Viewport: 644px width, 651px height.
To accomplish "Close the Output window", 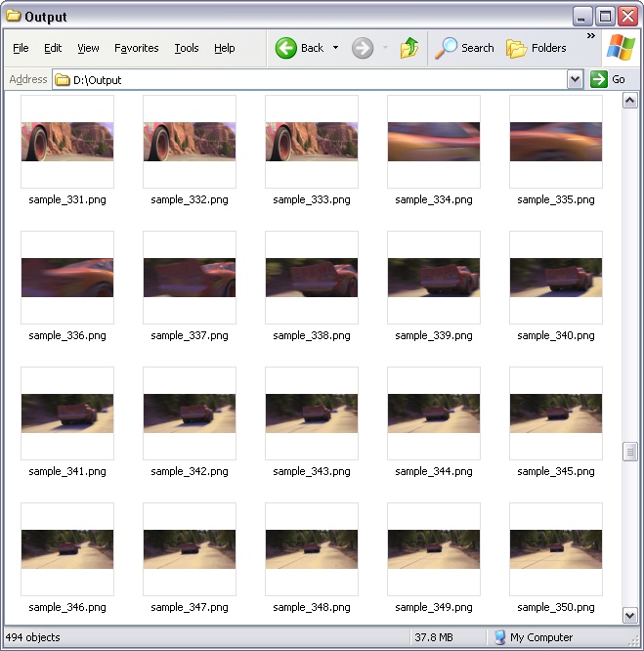I will point(627,17).
